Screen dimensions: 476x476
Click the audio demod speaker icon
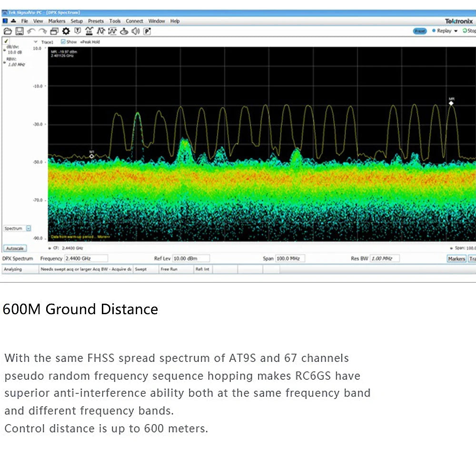pyautogui.click(x=136, y=31)
